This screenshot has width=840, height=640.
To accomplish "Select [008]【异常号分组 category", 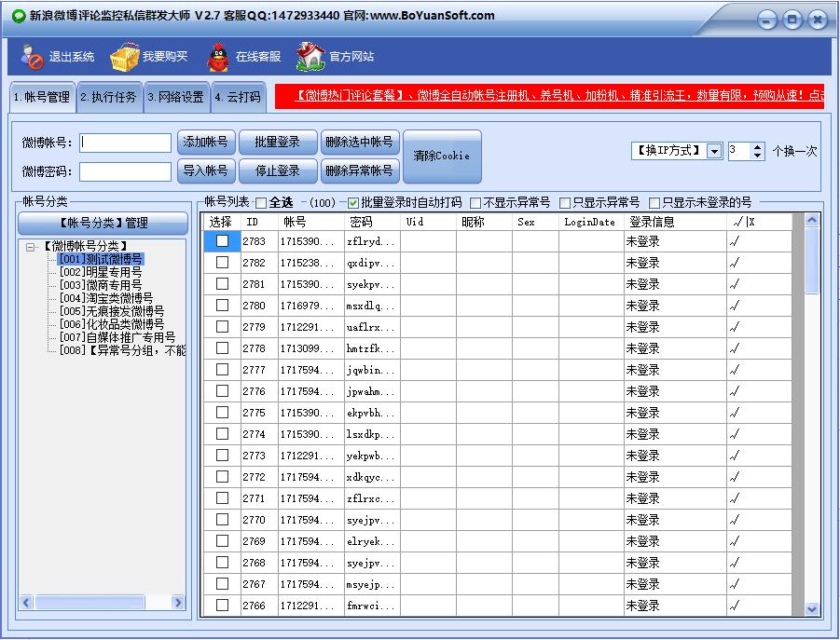I will tap(122, 350).
